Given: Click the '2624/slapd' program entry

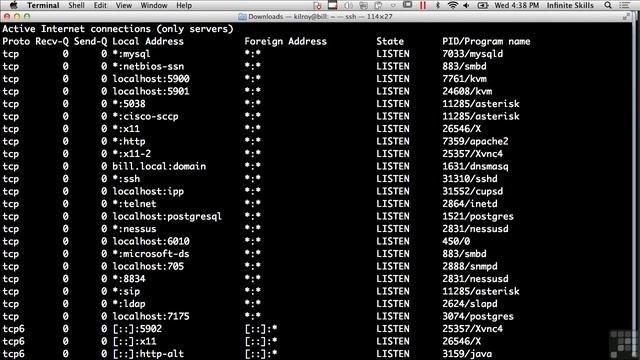Looking at the screenshot, I should [x=470, y=304].
